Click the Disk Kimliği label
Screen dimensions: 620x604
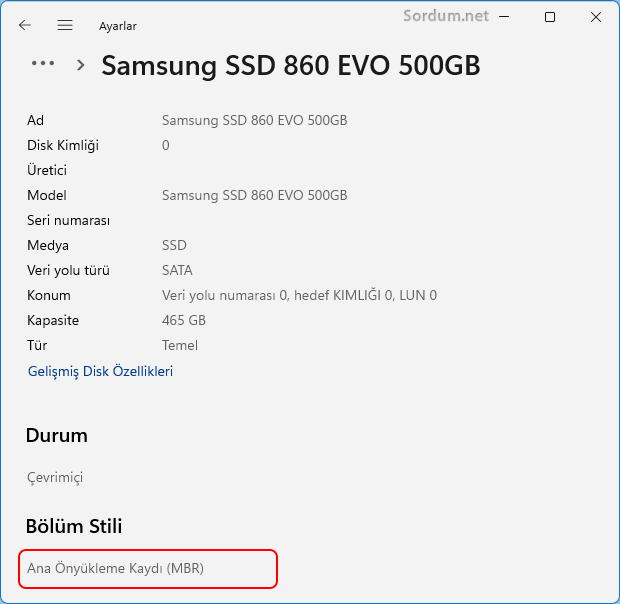coord(63,145)
